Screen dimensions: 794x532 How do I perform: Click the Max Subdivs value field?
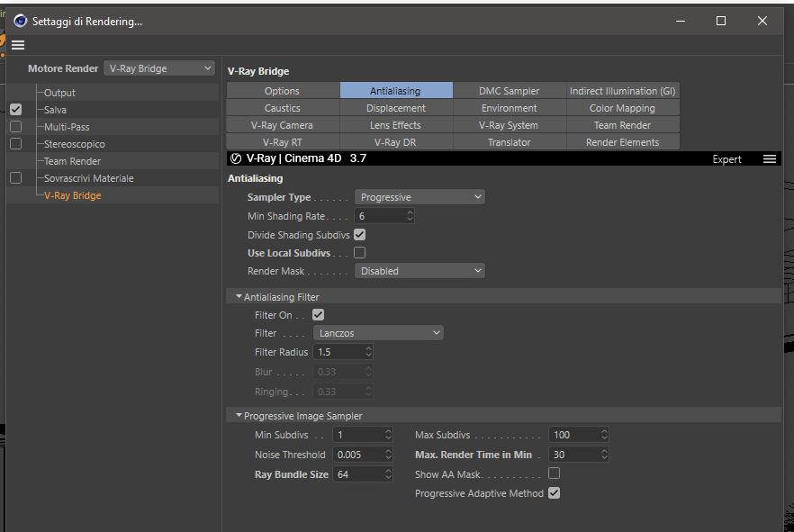(x=574, y=435)
